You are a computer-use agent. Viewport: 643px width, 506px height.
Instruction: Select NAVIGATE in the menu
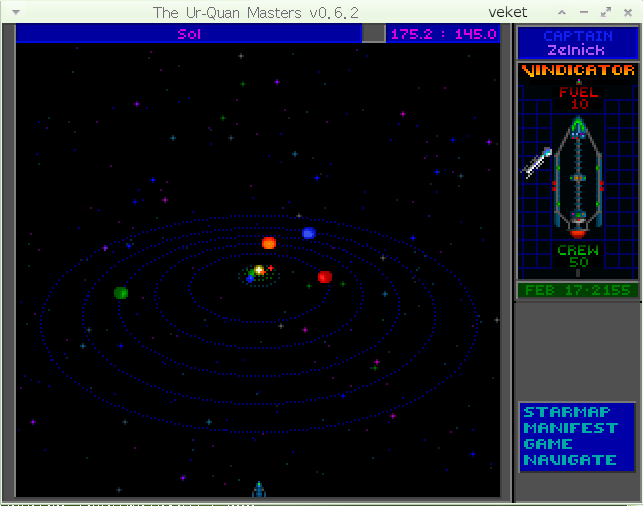(x=570, y=460)
